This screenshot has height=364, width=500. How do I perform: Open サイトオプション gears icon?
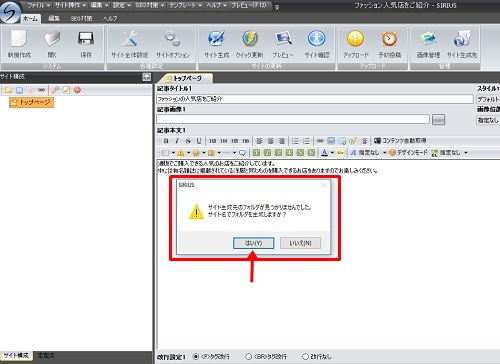click(x=173, y=39)
